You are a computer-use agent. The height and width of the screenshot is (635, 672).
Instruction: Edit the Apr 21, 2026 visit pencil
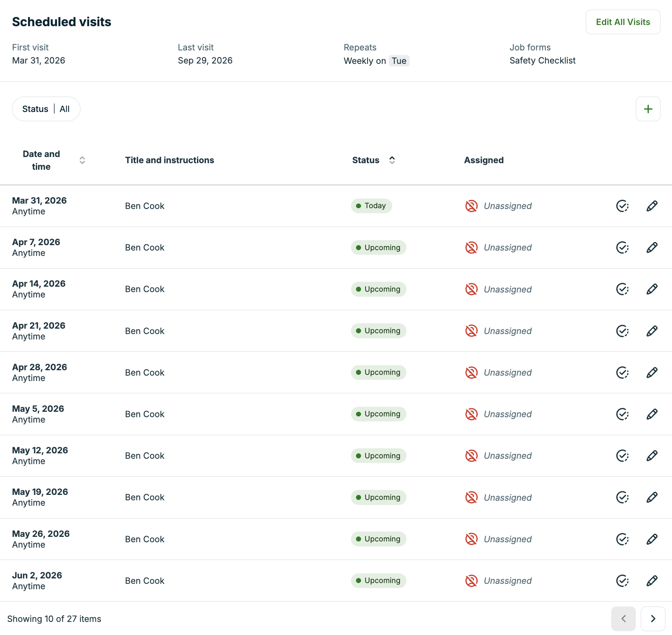(652, 331)
